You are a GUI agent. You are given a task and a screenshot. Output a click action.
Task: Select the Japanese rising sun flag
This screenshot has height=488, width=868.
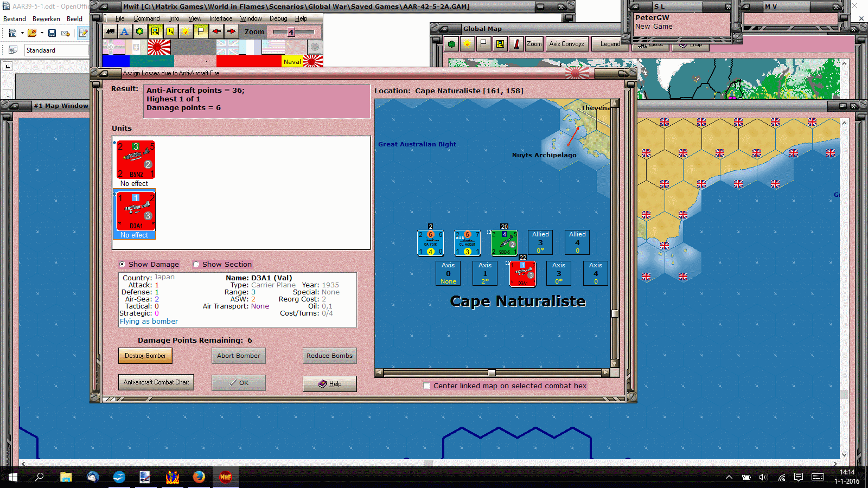tap(159, 48)
